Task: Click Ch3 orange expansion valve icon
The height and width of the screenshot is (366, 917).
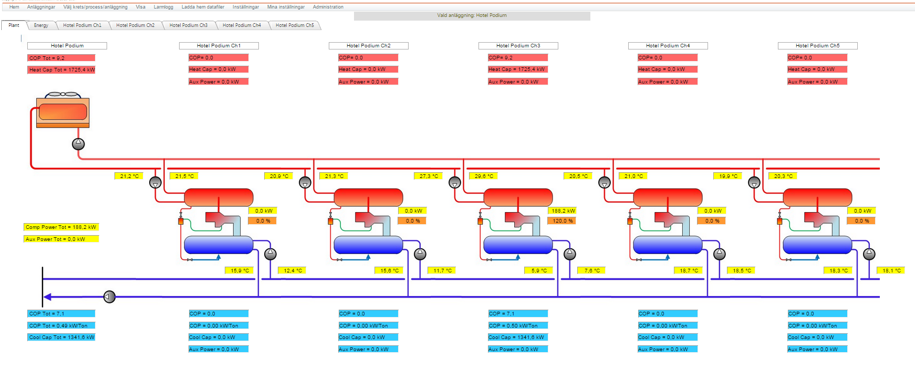Action: (x=480, y=221)
